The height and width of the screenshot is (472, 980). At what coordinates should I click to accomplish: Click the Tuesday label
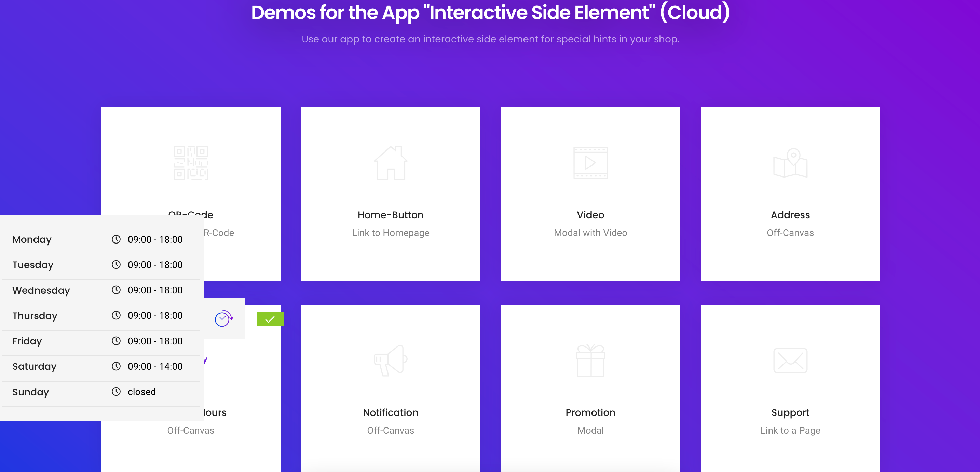(x=33, y=265)
